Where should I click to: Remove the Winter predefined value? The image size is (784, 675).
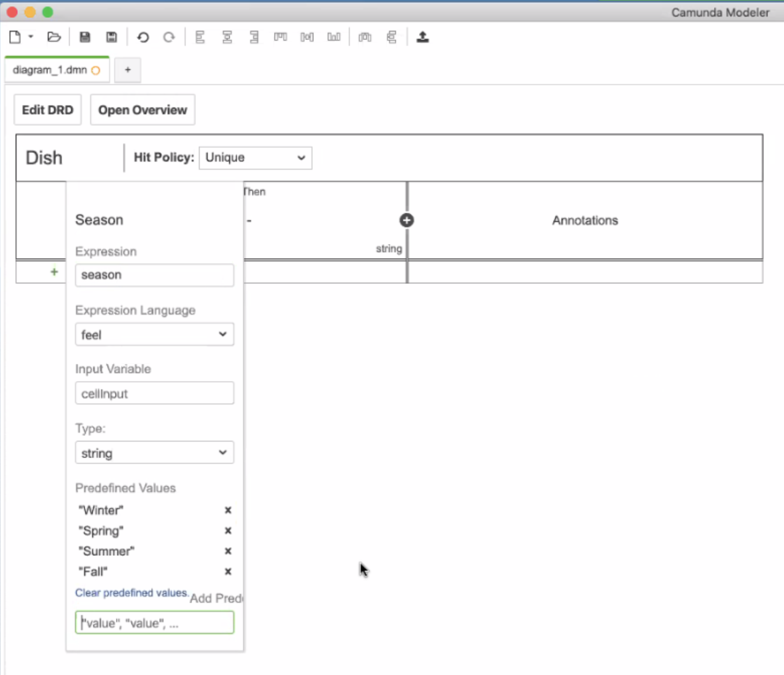point(227,510)
